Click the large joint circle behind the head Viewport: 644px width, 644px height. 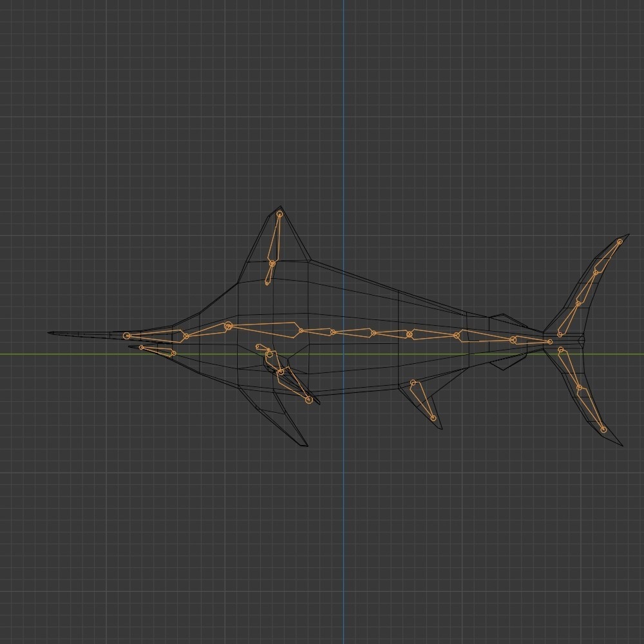pyautogui.click(x=227, y=325)
